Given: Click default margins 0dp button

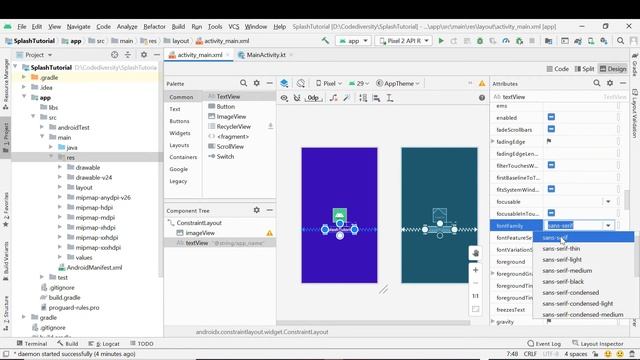Looking at the screenshot, I should (313, 98).
